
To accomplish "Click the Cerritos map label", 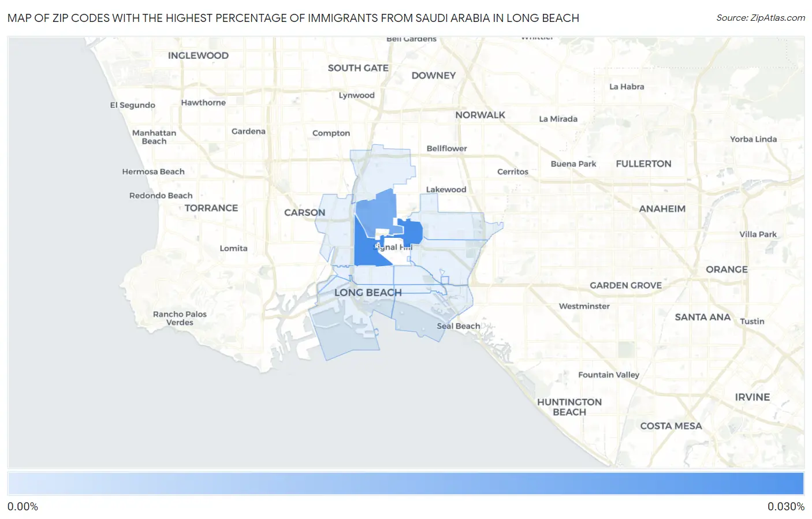I will click(513, 172).
